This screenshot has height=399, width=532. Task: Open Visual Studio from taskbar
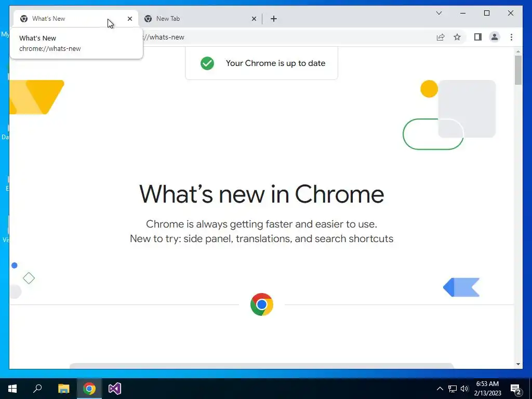pyautogui.click(x=115, y=389)
